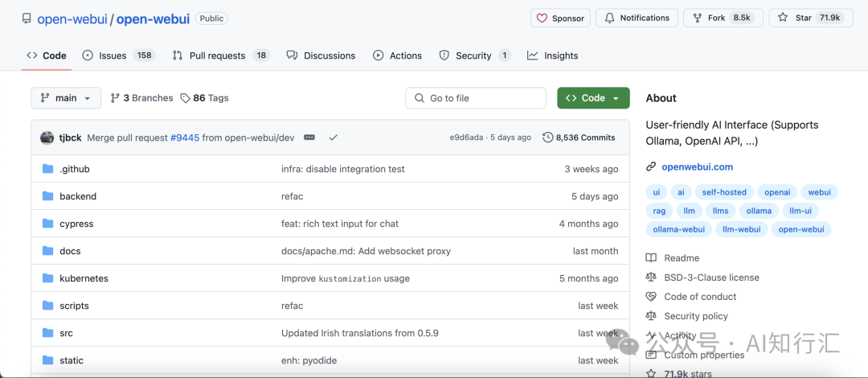868x378 pixels.
Task: Expand commit message ellipsis button
Action: pyautogui.click(x=309, y=138)
